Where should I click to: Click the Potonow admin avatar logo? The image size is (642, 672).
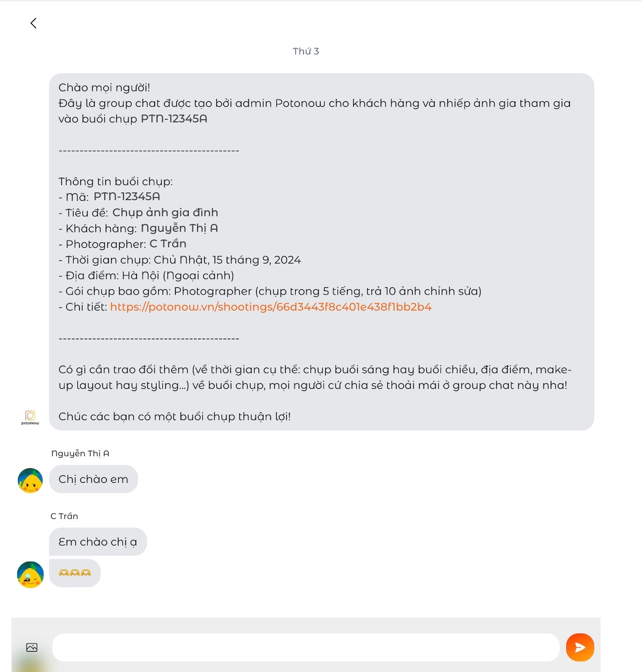[x=30, y=417]
